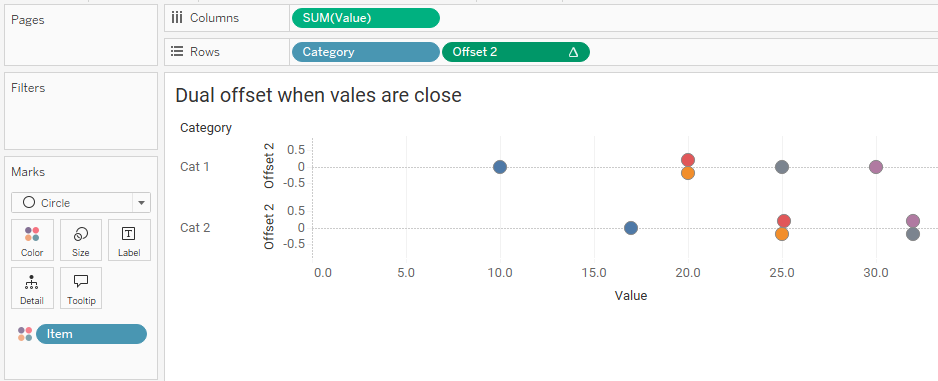Click the purple circle at value 30
Image resolution: width=938 pixels, height=381 pixels.
tap(876, 167)
